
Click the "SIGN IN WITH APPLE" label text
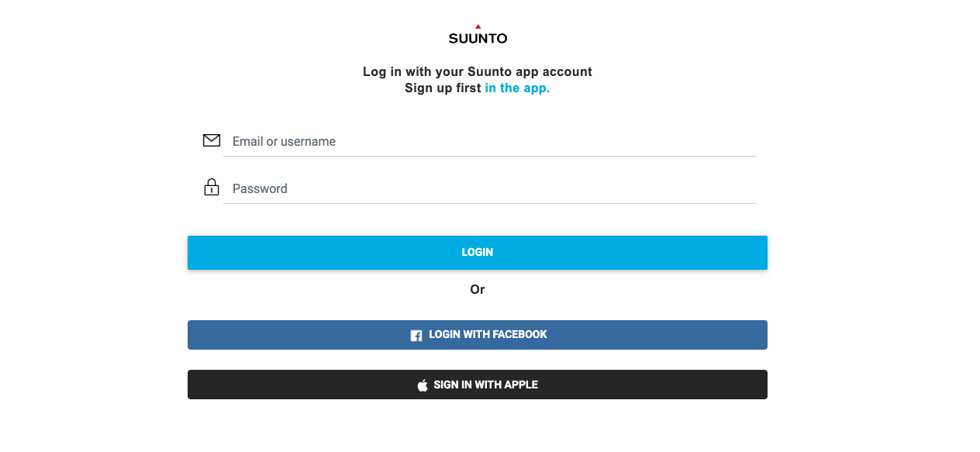(485, 385)
